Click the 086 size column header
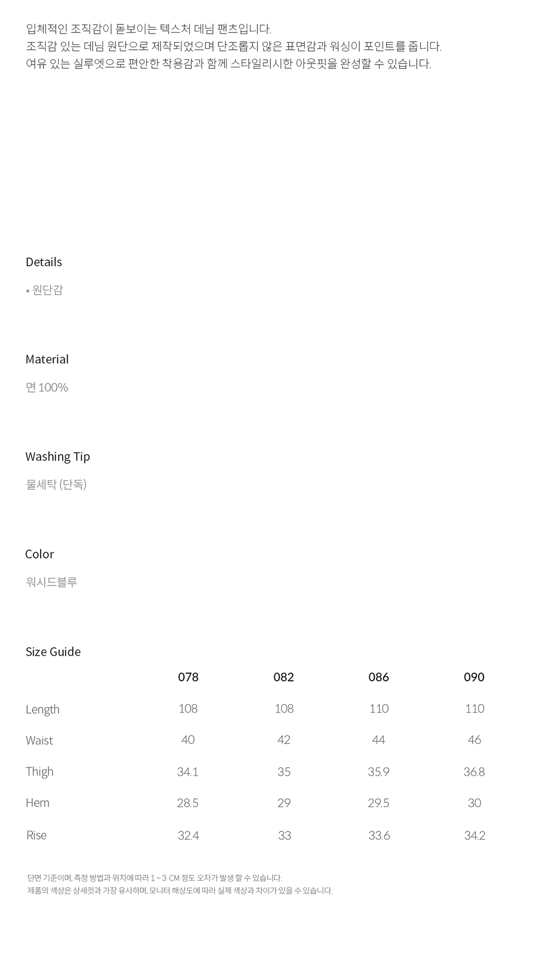This screenshot has width=542, height=980. tap(379, 677)
